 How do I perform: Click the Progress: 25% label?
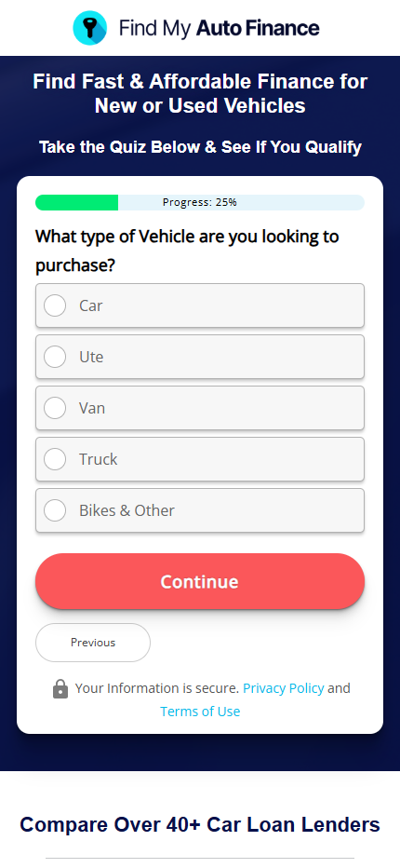coord(200,203)
